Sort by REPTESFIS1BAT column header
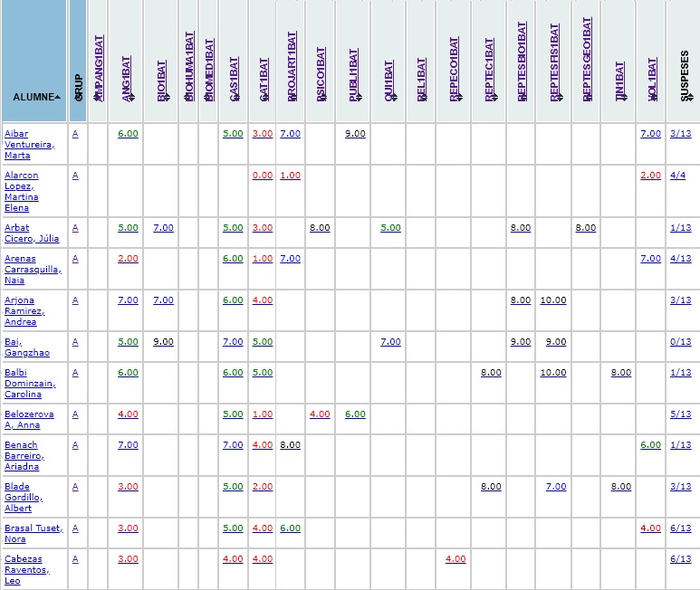Image resolution: width=700 pixels, height=590 pixels. (554, 62)
